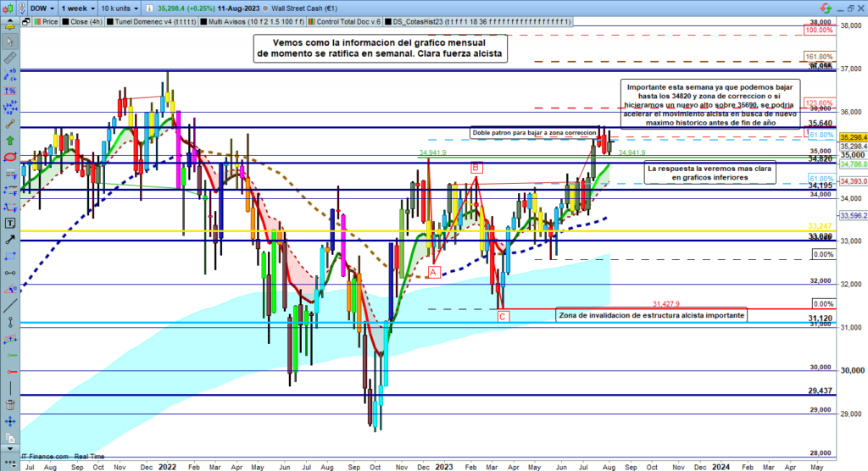
Task: Open the DOW instrument dropdown
Action: (x=37, y=8)
